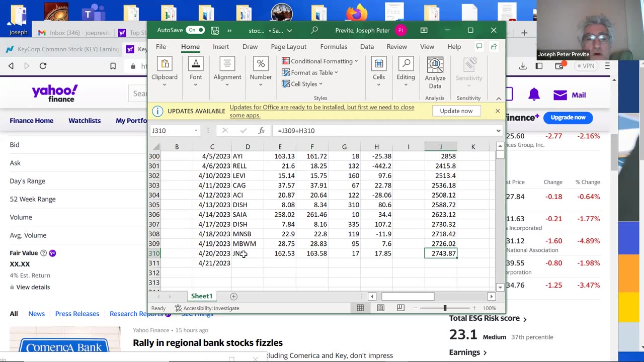Click the Share icon in Excel

coord(494,46)
